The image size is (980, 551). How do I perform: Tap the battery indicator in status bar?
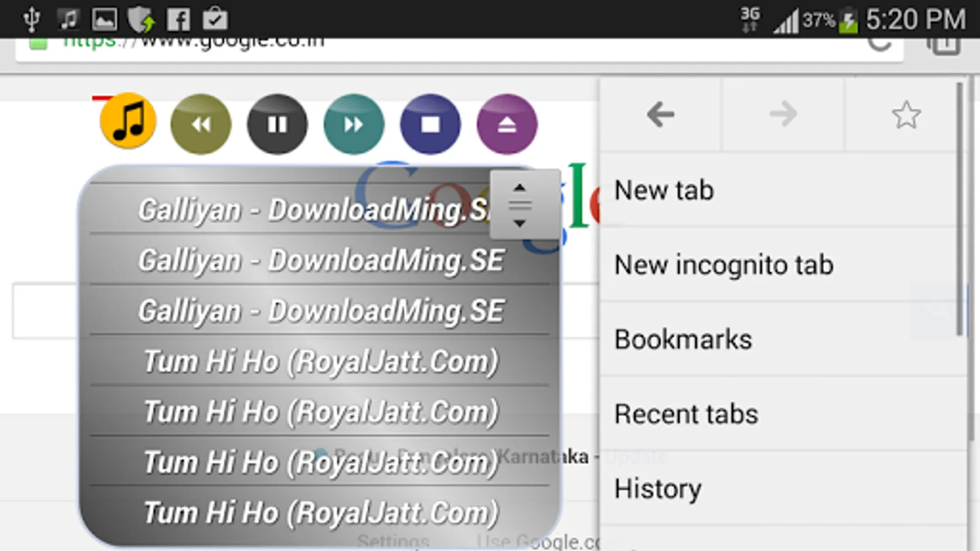848,20
